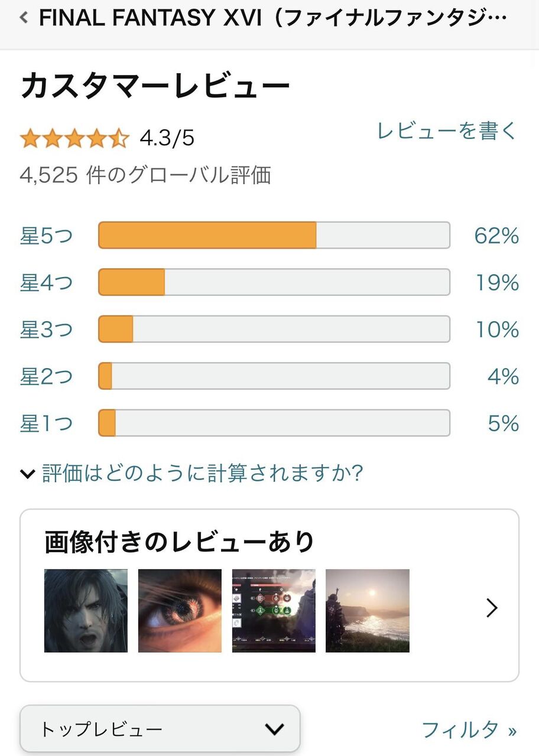Open the eye close-up review image
The width and height of the screenshot is (539, 756).
(180, 611)
